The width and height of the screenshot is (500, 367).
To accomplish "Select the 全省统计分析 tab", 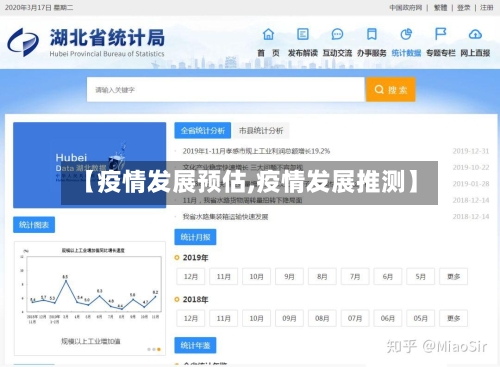I will [x=203, y=130].
